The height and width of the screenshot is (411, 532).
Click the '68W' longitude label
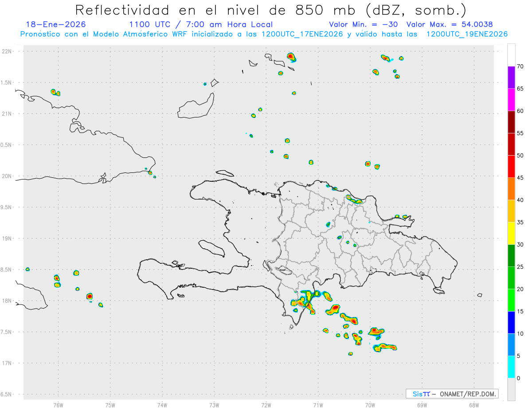coord(474,405)
